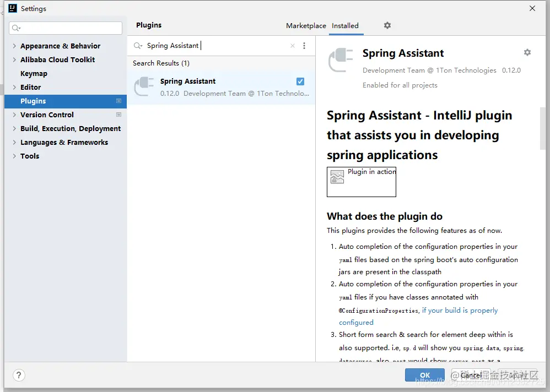Click the plugins gear settings icon
This screenshot has height=392, width=550.
pos(387,25)
